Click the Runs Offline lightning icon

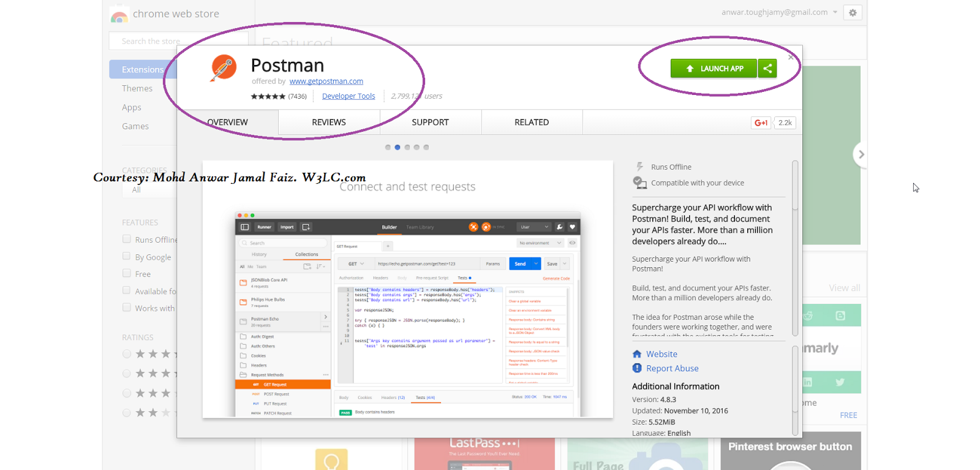(639, 167)
